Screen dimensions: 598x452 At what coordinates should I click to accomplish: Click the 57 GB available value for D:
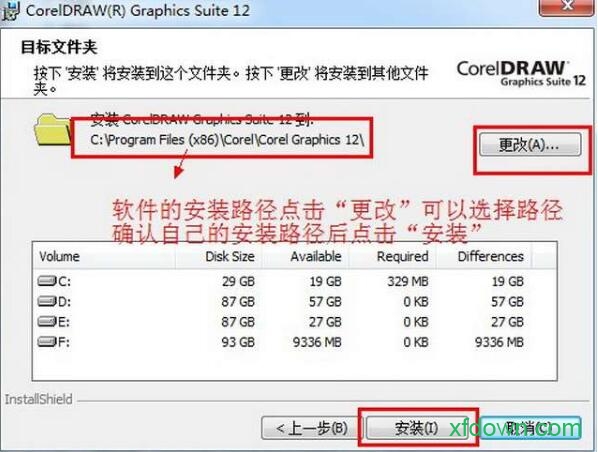click(x=325, y=302)
